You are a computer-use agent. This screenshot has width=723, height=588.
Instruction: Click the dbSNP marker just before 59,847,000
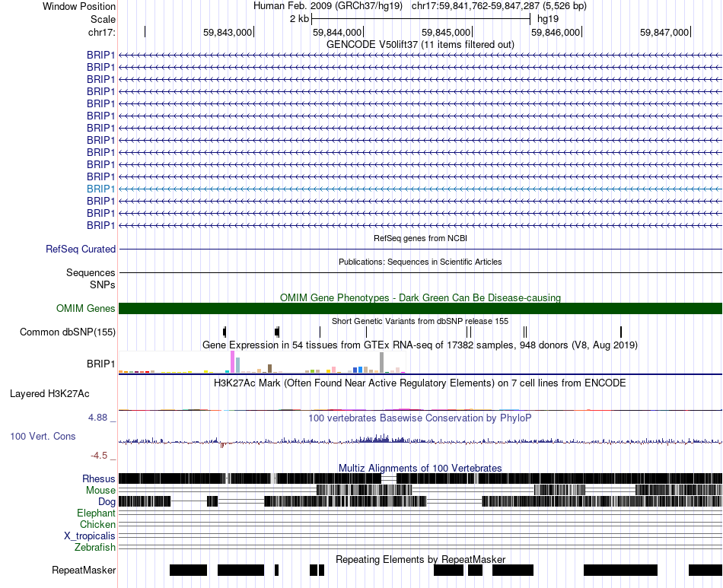coord(621,332)
